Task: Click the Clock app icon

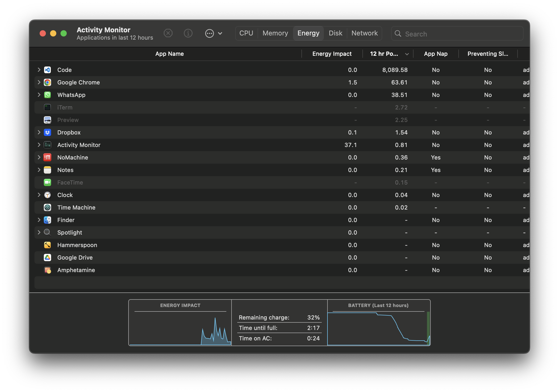Action: (x=47, y=195)
